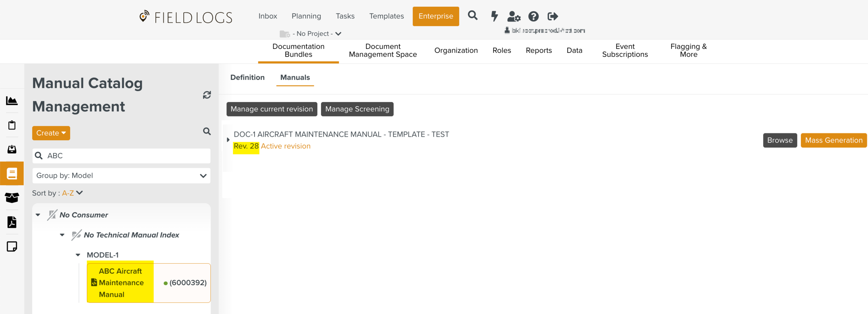Click the open box sidebar icon
Viewport: 868px width, 314px height.
point(12,198)
